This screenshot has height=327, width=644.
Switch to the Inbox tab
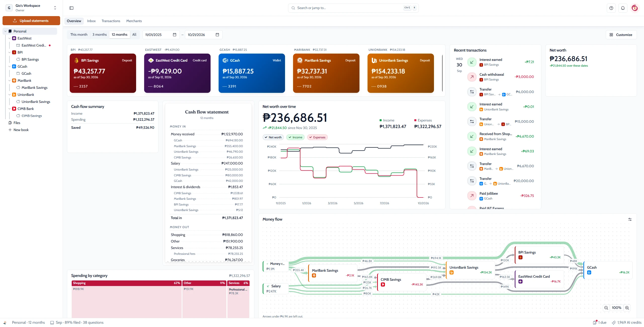coord(91,21)
